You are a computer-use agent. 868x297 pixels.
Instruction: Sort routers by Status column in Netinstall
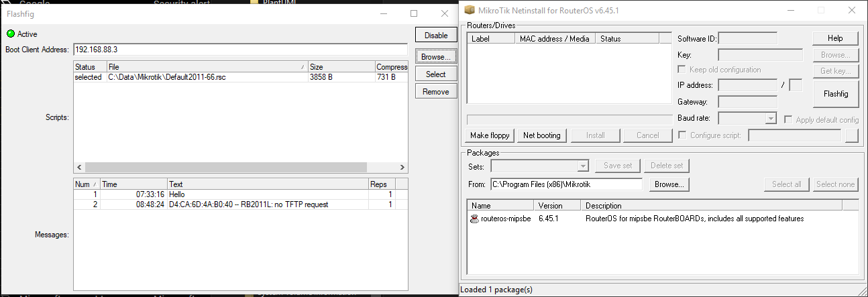click(x=627, y=39)
